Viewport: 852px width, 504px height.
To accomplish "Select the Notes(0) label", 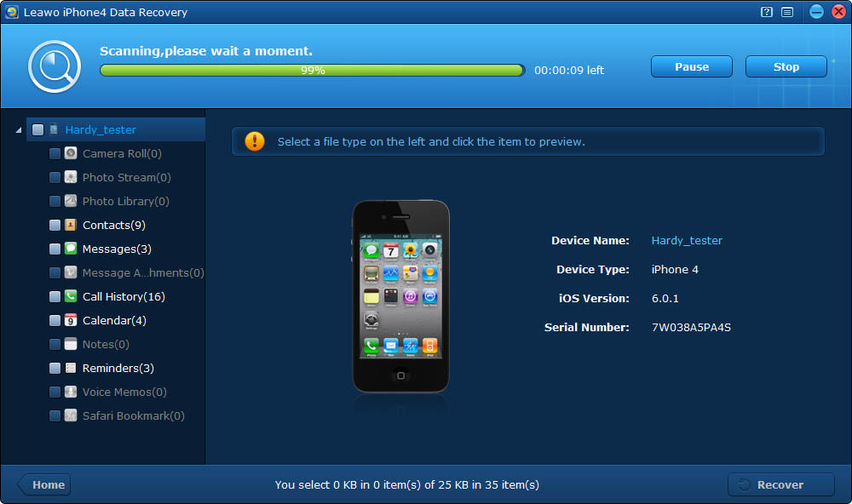I will [106, 344].
